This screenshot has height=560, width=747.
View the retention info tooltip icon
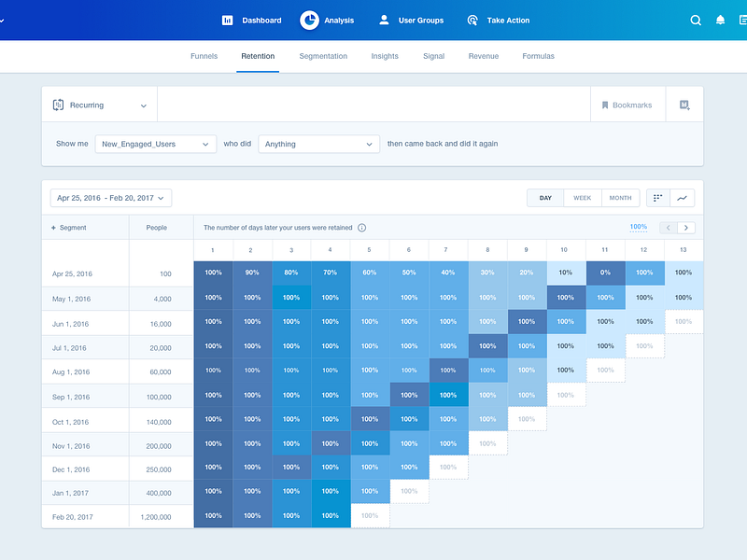pos(360,227)
